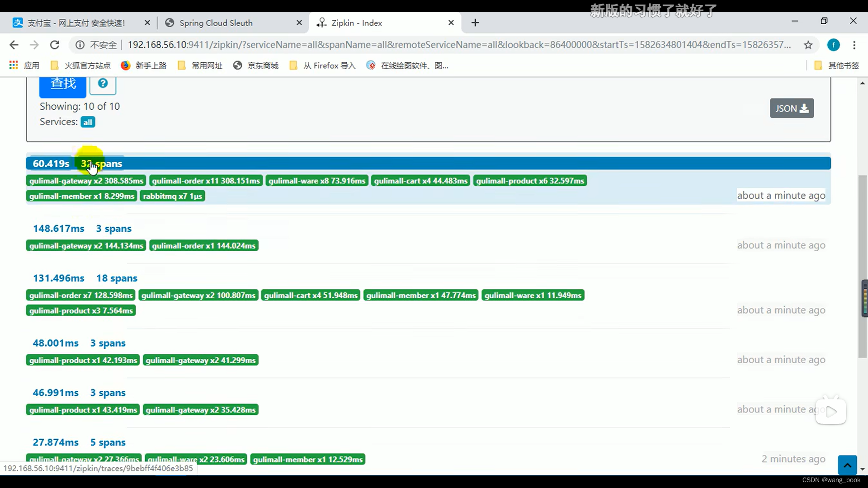The image size is (868, 488).
Task: Click the gulimall-ware x1 11.949ms tag
Action: [x=533, y=296]
